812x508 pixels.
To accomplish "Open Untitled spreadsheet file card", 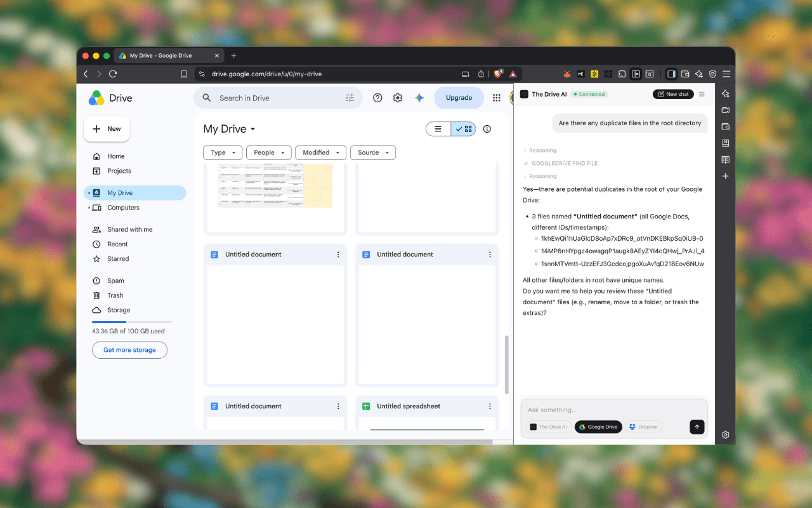I will click(427, 413).
